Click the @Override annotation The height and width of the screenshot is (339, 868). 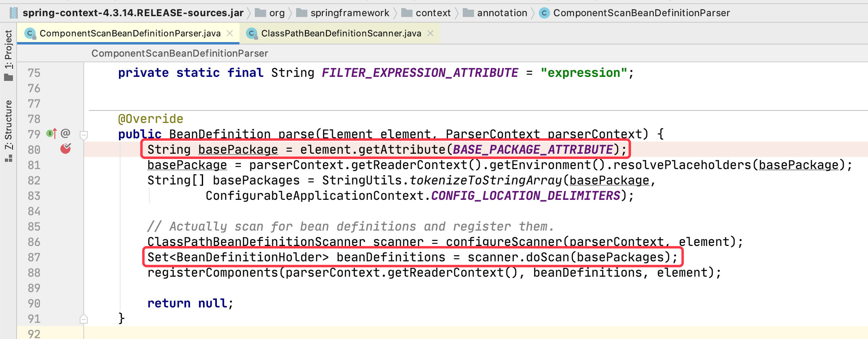[x=150, y=119]
